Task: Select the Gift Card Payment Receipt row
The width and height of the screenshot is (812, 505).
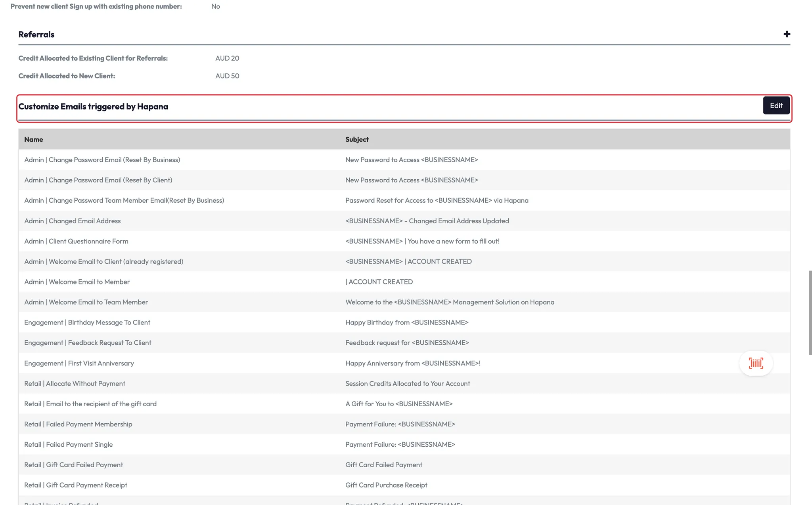Action: [x=75, y=485]
